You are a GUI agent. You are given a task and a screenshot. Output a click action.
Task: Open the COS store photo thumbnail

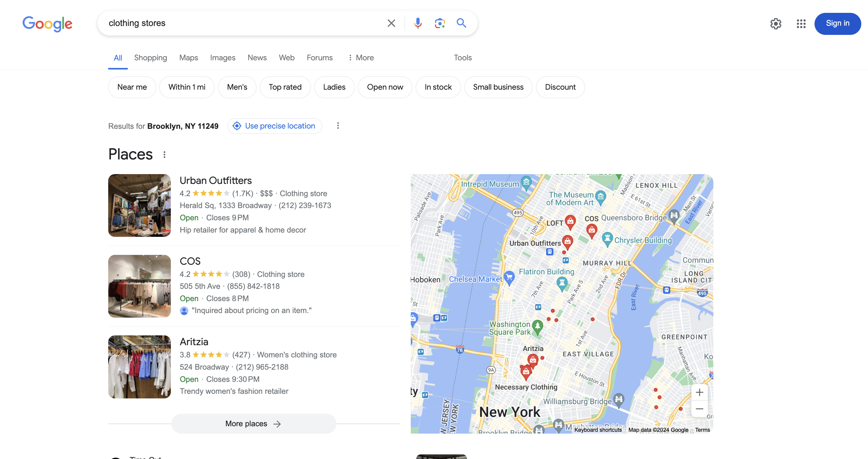click(139, 286)
